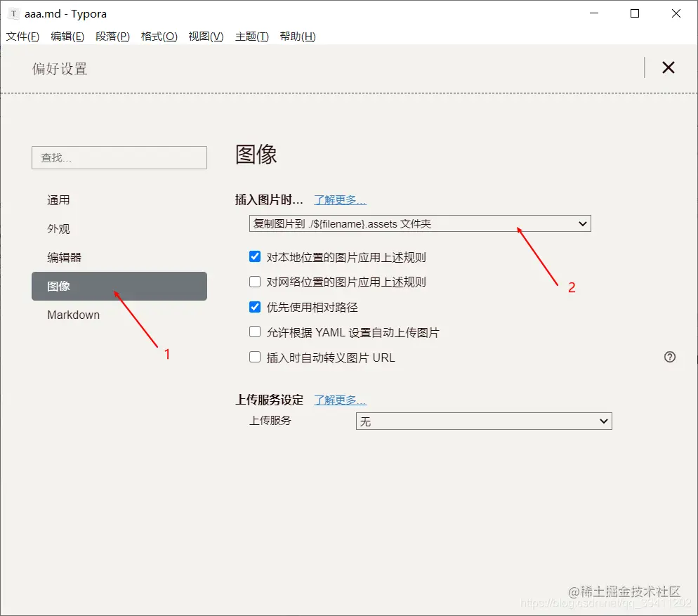Click 了解更多 link next to 插入图片时
Viewport: 698px width, 616px height.
(x=339, y=199)
